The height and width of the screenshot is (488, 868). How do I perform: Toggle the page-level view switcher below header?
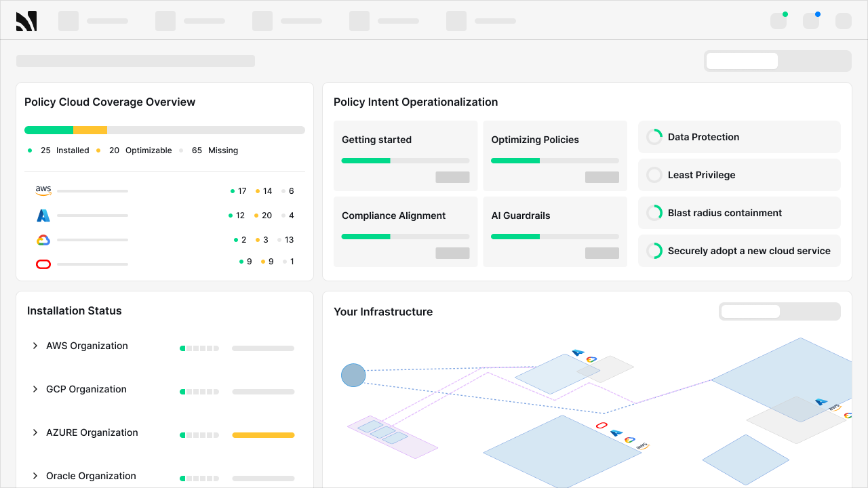point(778,61)
